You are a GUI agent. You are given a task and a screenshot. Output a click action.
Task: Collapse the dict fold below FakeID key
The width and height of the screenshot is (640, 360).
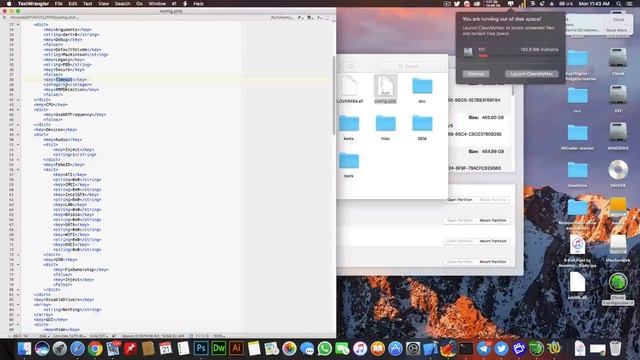(18, 169)
